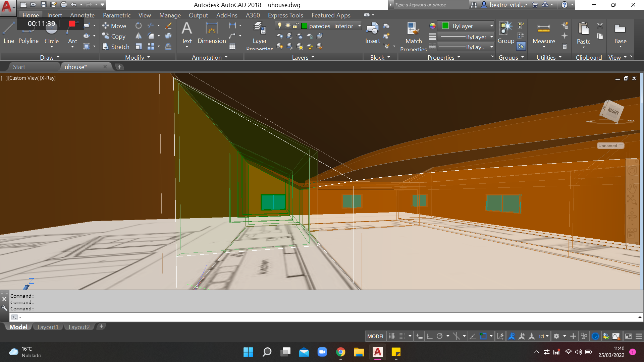Click the Table icon in Annotation panel
The image size is (644, 362).
tap(232, 47)
